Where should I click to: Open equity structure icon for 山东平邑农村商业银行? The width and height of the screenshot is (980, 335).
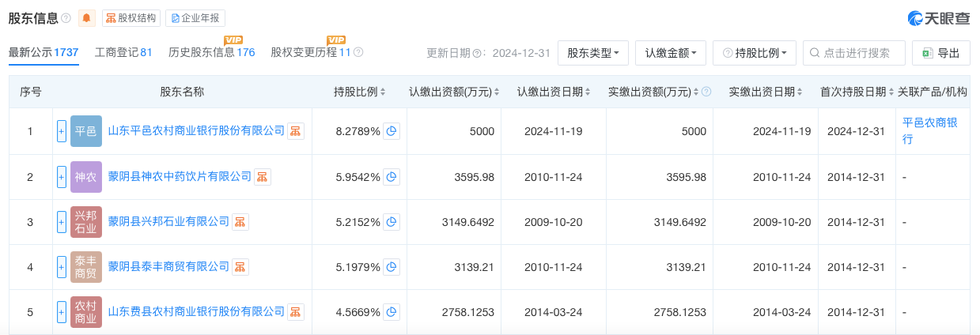[x=295, y=131]
